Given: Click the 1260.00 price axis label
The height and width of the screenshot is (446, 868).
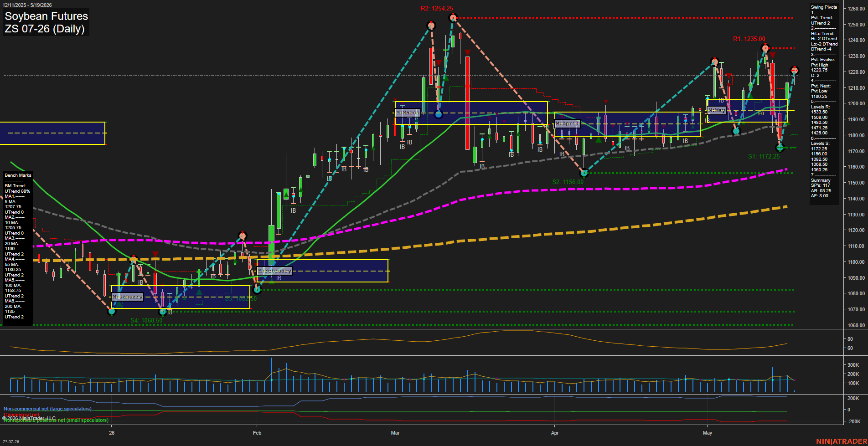Looking at the screenshot, I should coord(856,9).
